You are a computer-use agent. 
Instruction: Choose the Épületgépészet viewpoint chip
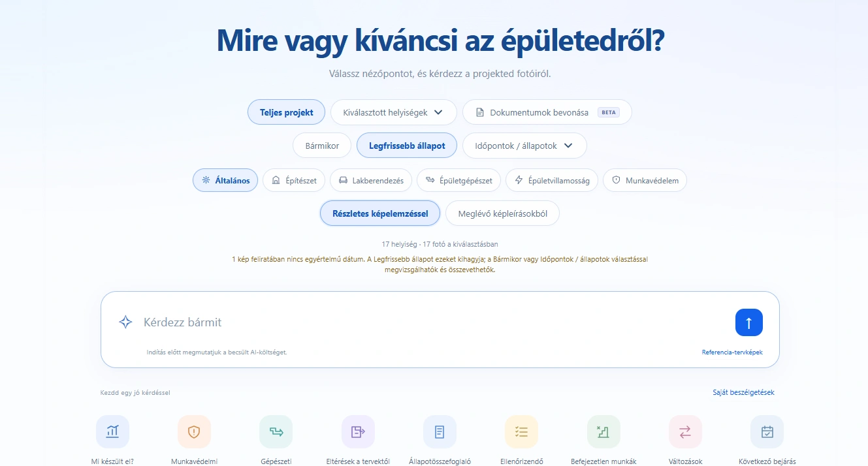[459, 180]
